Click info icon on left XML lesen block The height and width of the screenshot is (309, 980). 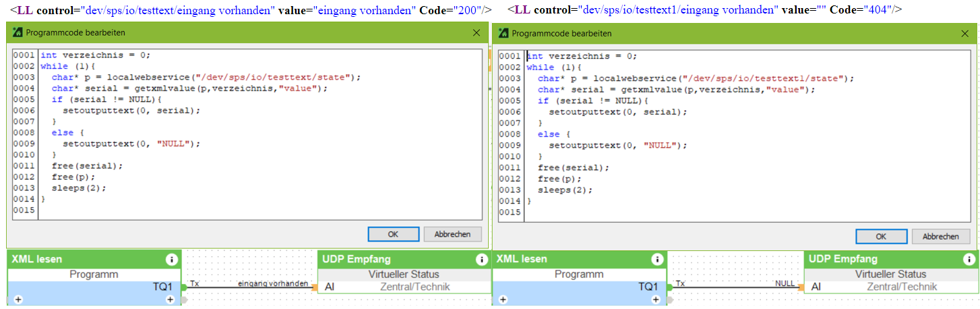[x=171, y=259]
